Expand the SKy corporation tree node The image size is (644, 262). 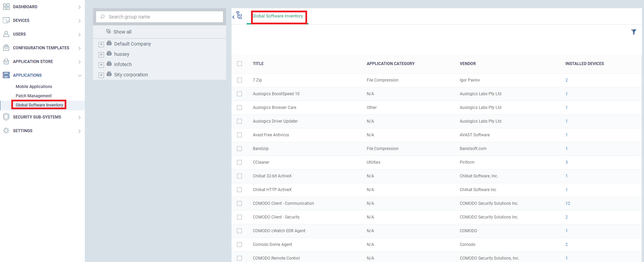point(101,75)
